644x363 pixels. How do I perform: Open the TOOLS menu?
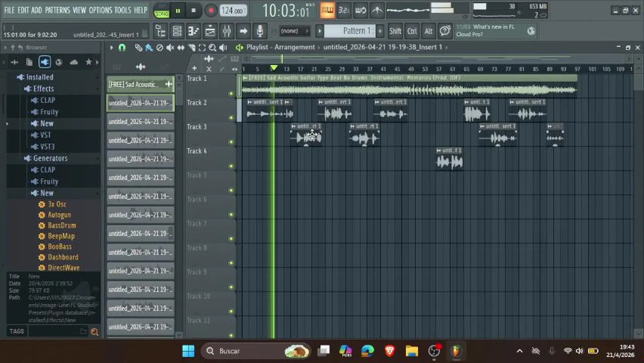(x=122, y=10)
